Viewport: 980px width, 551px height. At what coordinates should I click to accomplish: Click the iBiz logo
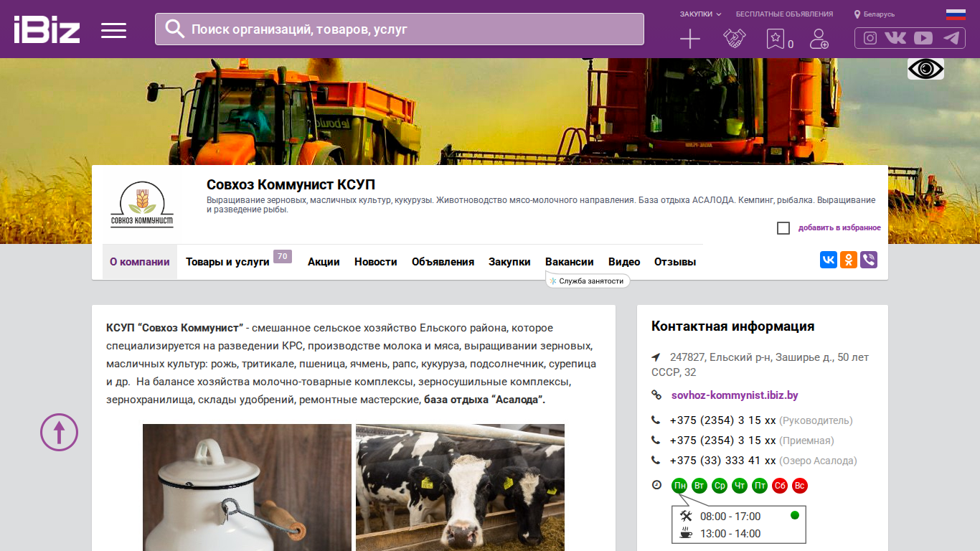[47, 29]
